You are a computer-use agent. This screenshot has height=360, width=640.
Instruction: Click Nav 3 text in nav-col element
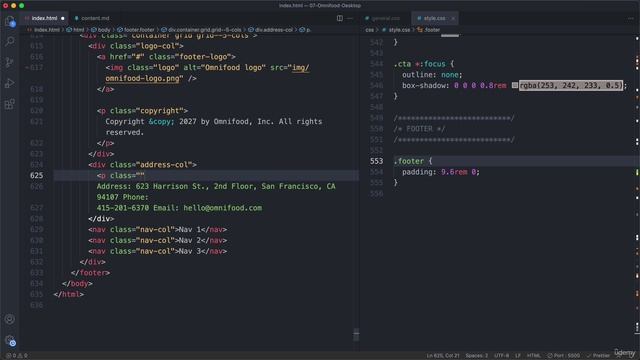[190, 251]
